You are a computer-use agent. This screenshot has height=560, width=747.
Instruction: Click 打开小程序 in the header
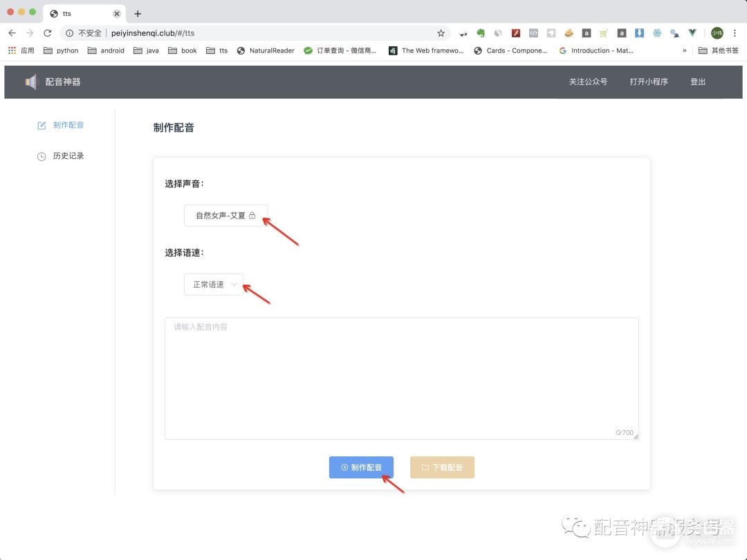[648, 82]
